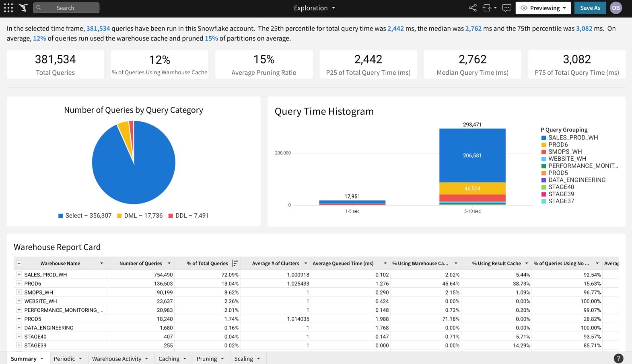
Task: Switch to the Scaling tab
Action: (x=244, y=358)
